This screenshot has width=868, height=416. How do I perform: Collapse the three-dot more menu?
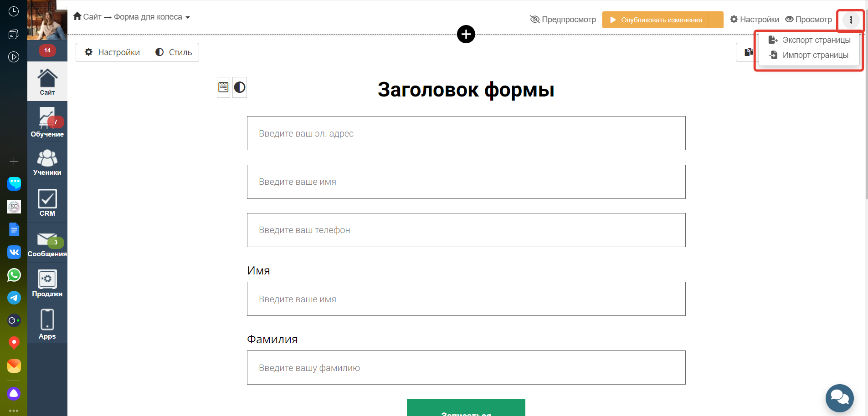(x=851, y=20)
